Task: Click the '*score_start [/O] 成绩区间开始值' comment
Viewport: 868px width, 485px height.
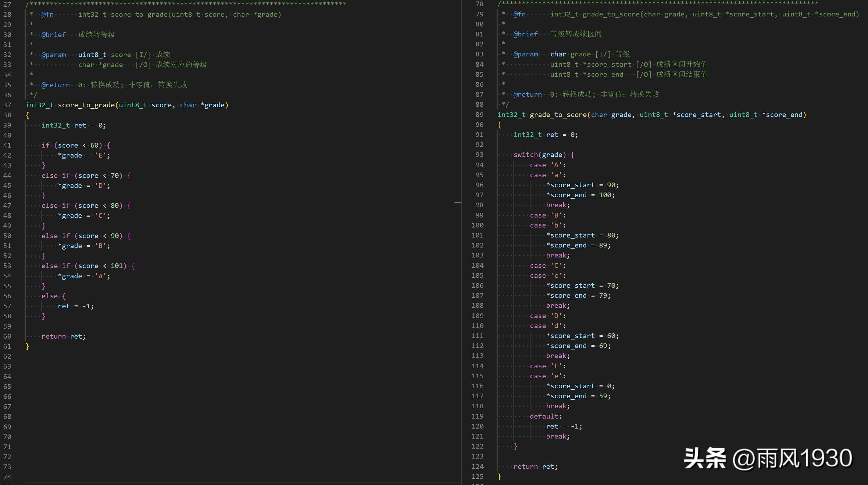Action: (x=629, y=64)
